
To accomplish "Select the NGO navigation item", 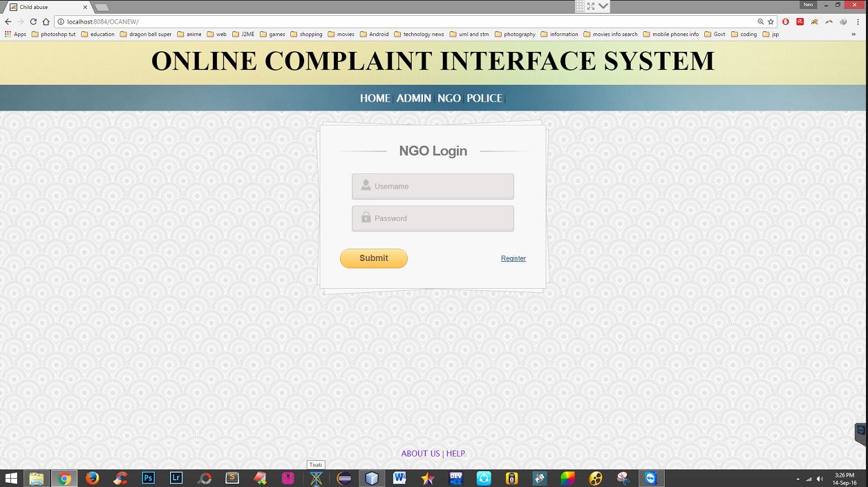I will pyautogui.click(x=449, y=98).
